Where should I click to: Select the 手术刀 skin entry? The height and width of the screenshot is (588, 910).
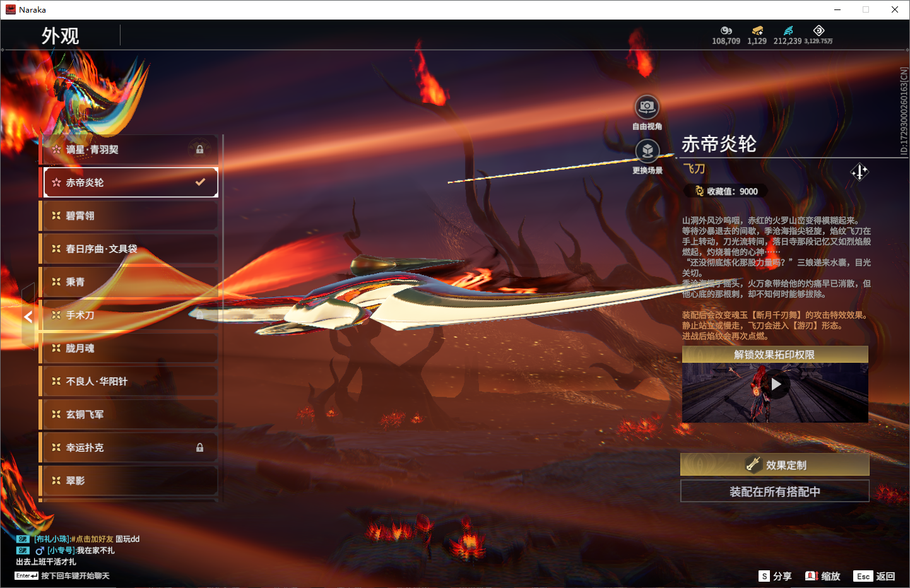pos(130,315)
